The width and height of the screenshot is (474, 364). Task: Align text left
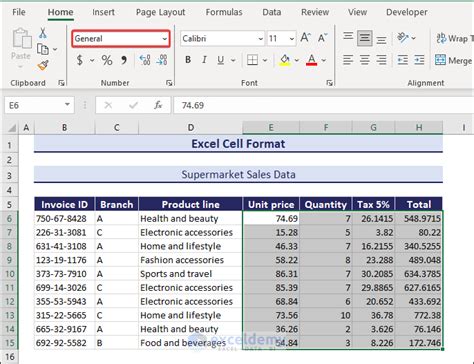pos(348,60)
